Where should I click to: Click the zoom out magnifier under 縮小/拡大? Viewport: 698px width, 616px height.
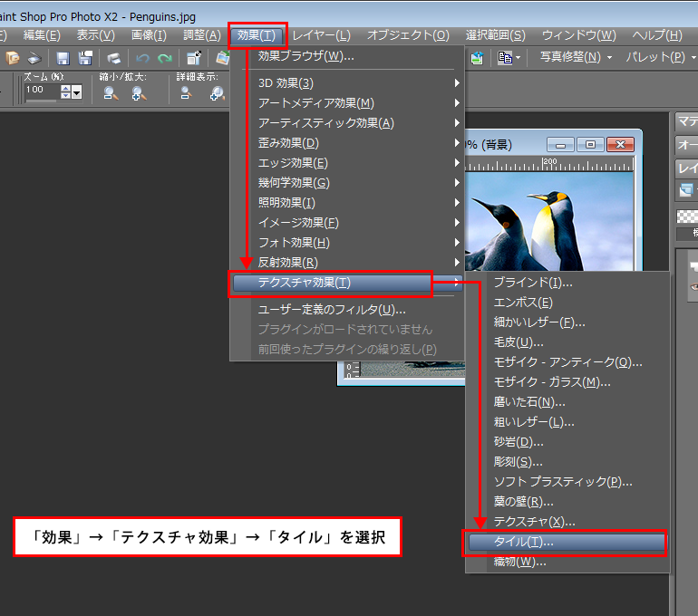[x=111, y=93]
